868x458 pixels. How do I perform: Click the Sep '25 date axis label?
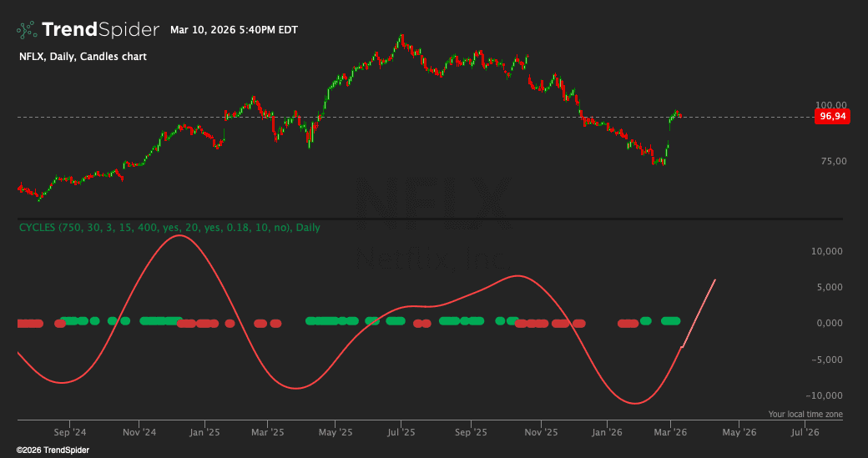[471, 432]
